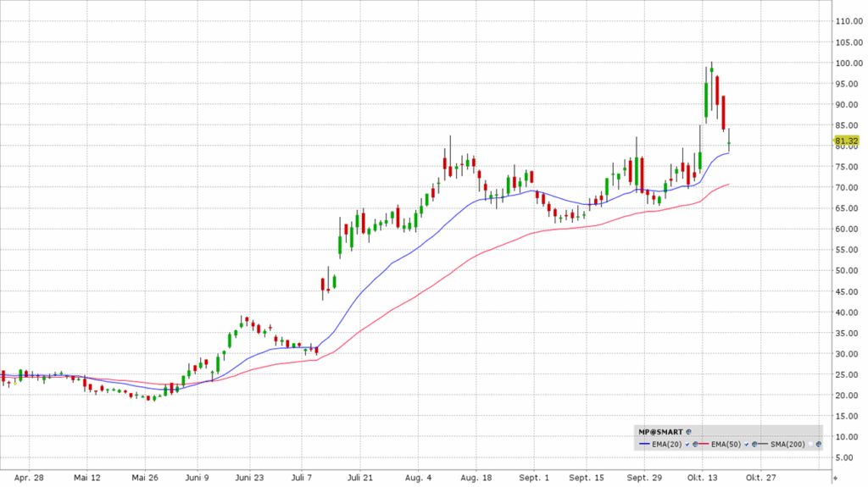Open the settings icon beside SMA(200)

pos(818,444)
